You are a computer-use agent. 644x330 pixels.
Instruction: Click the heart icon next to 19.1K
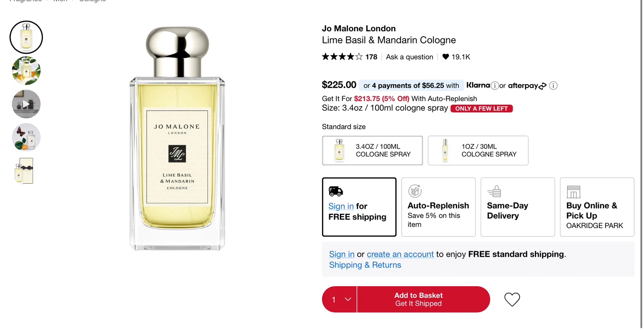click(445, 57)
